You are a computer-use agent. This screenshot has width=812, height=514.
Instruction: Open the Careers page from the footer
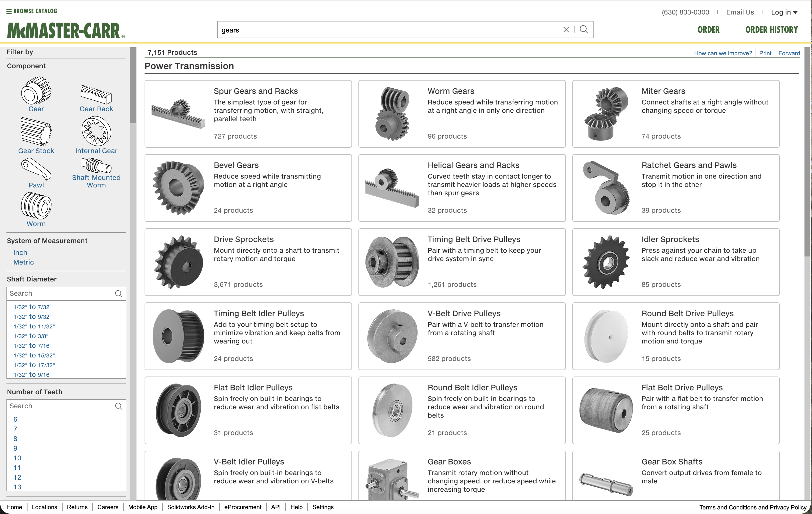coord(108,507)
